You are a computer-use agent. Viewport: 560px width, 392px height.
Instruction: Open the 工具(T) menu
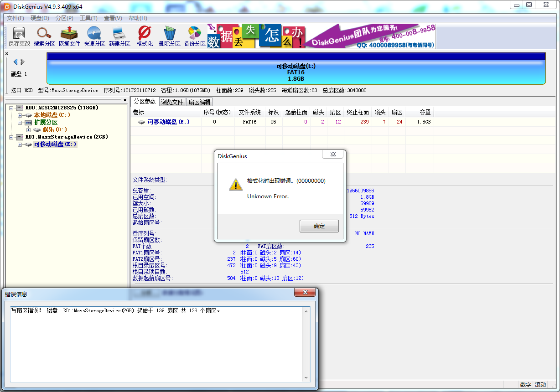point(88,18)
